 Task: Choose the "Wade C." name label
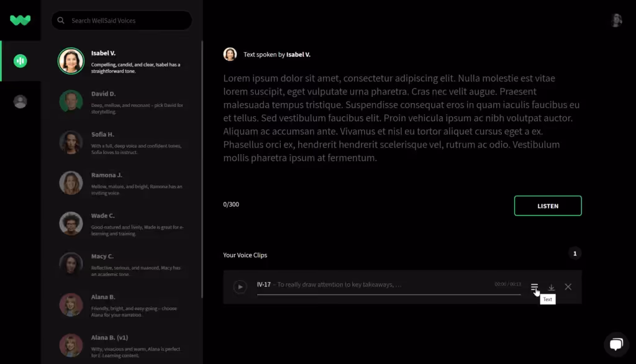click(x=102, y=216)
